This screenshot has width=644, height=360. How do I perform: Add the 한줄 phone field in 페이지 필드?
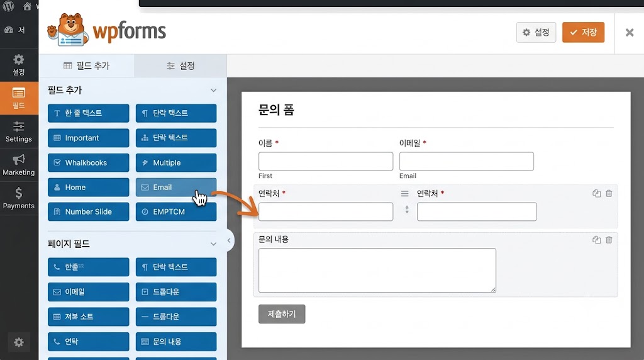pos(88,267)
